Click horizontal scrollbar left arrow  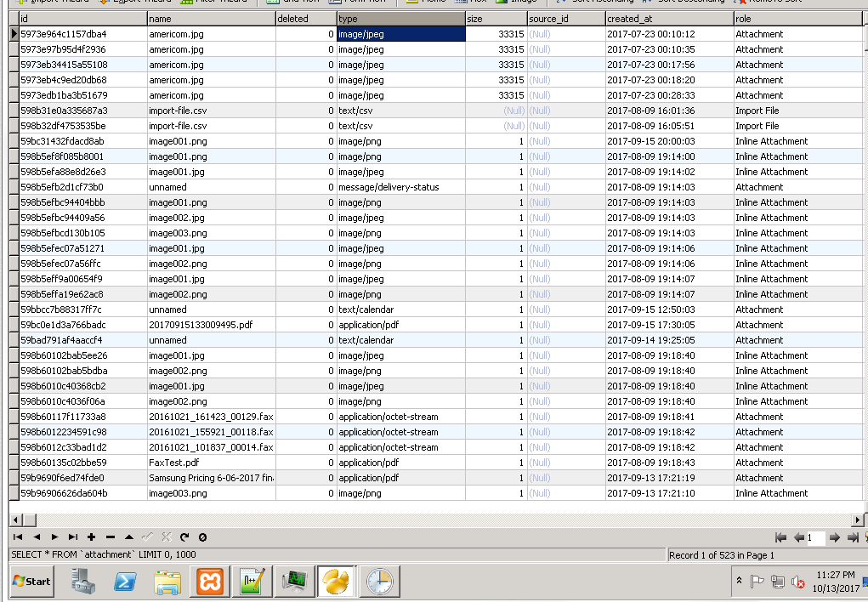pyautogui.click(x=14, y=520)
